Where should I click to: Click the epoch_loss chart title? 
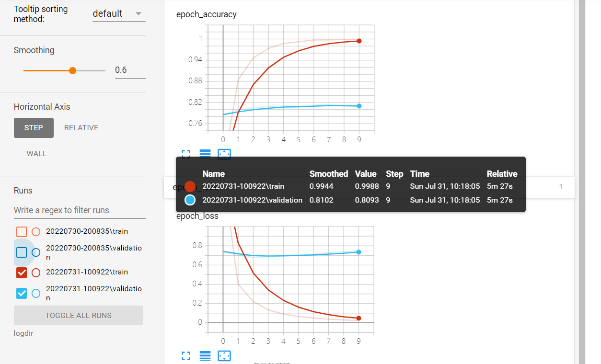click(x=197, y=216)
